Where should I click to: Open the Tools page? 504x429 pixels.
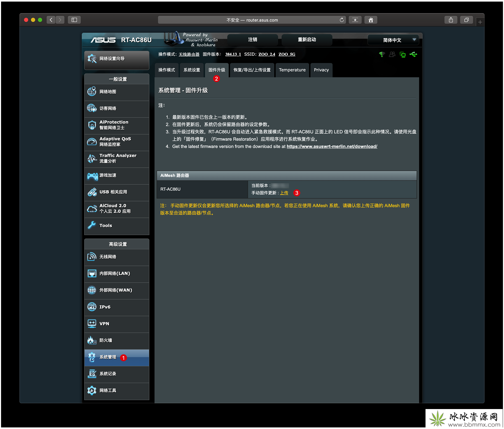tap(117, 226)
